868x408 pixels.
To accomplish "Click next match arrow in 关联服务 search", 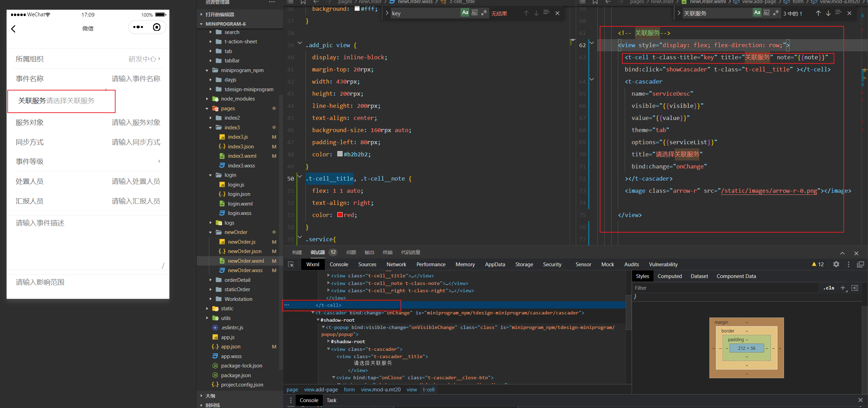I will (828, 13).
